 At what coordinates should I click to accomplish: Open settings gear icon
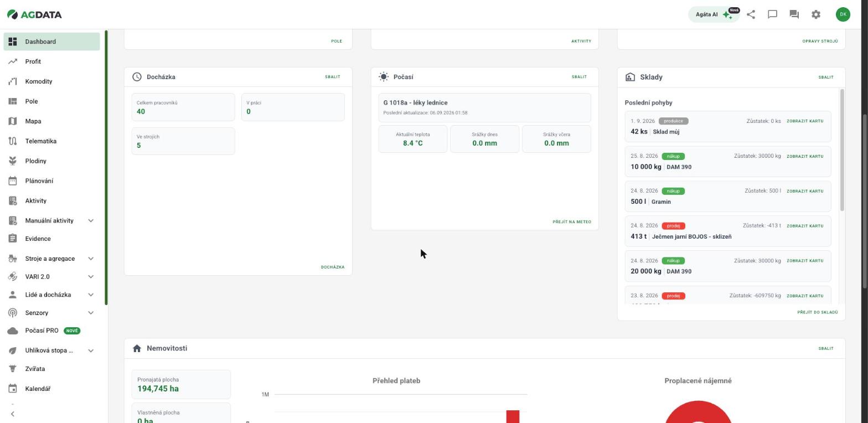816,15
